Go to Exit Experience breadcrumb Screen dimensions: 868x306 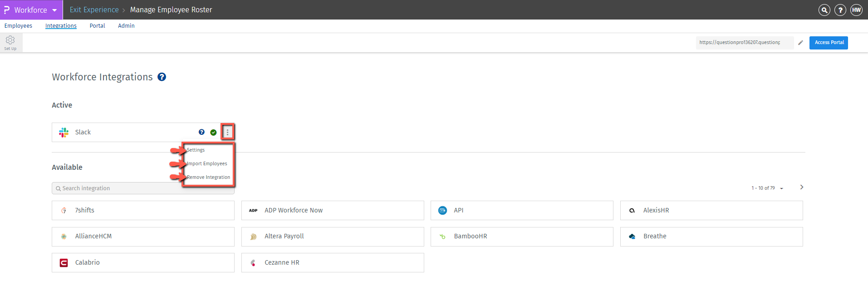pos(94,10)
